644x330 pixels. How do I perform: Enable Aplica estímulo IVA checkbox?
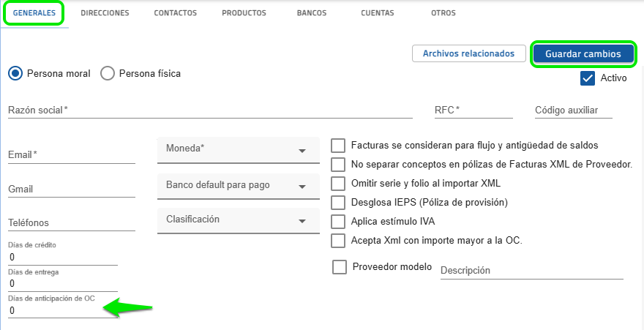[338, 221]
